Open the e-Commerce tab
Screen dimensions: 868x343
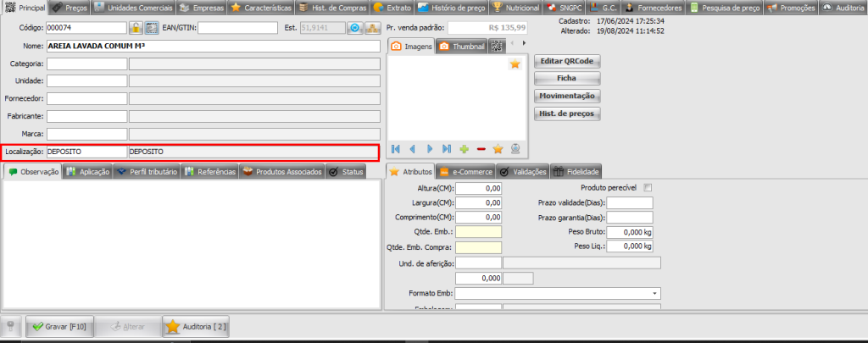[x=468, y=172]
